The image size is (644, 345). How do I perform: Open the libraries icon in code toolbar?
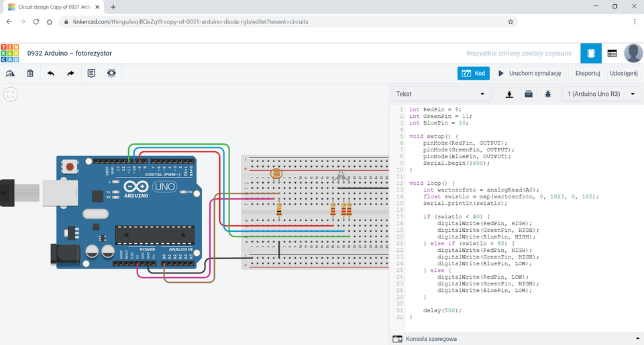click(x=529, y=94)
